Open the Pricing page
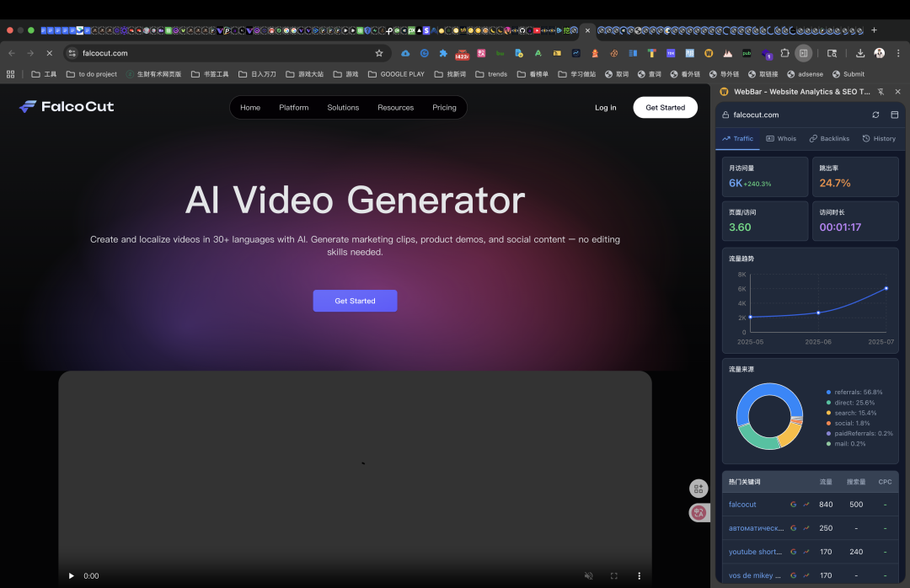Image resolution: width=910 pixels, height=588 pixels. pos(444,107)
